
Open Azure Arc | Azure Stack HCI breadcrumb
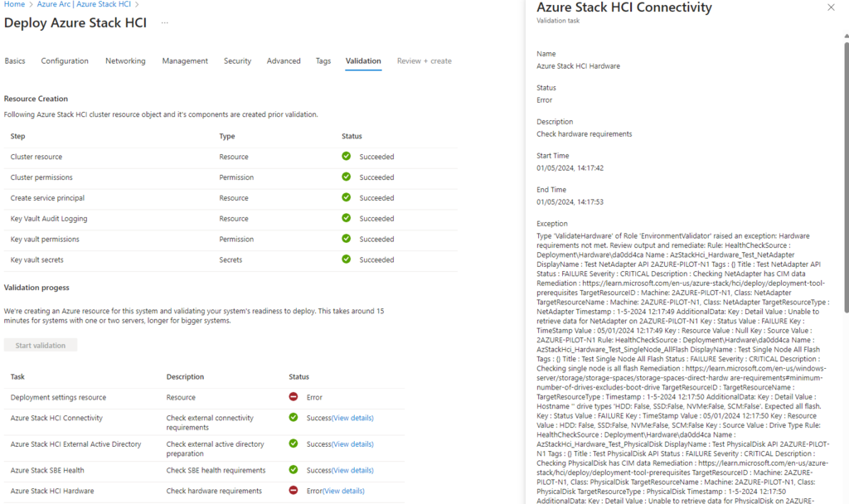tap(83, 5)
